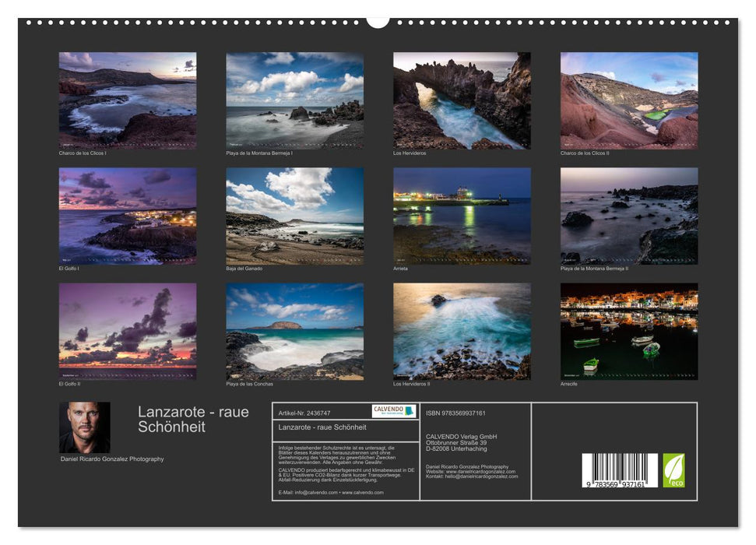This screenshot has width=756, height=545.
Task: Click the 'Los Hervideros II' caption
Action: (411, 385)
